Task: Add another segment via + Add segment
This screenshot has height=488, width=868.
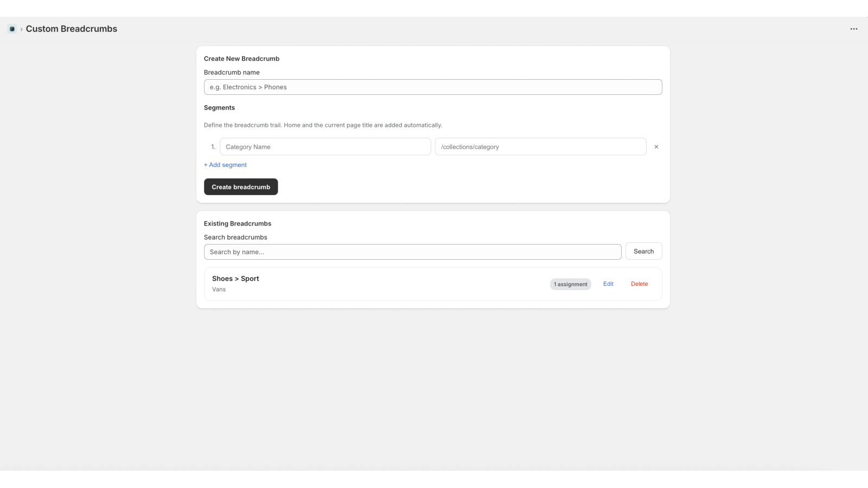Action: pyautogui.click(x=225, y=165)
